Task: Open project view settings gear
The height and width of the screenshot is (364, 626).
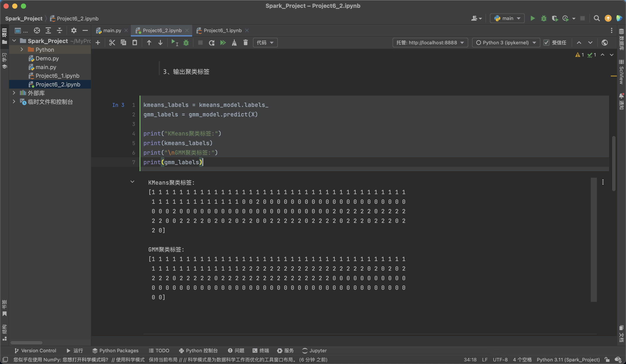Action: pos(74,31)
